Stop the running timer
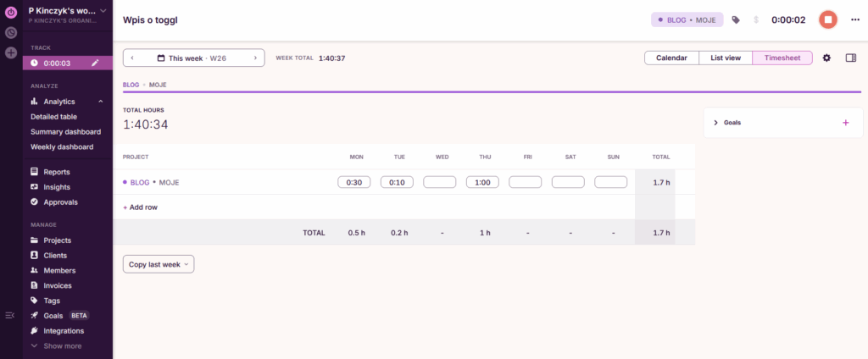Image resolution: width=868 pixels, height=359 pixels. (827, 20)
